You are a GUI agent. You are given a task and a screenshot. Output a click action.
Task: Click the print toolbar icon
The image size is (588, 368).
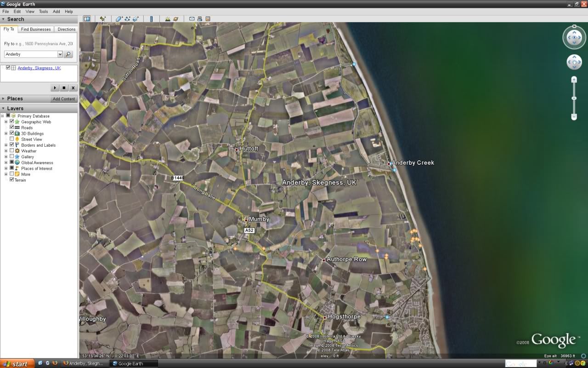click(200, 19)
